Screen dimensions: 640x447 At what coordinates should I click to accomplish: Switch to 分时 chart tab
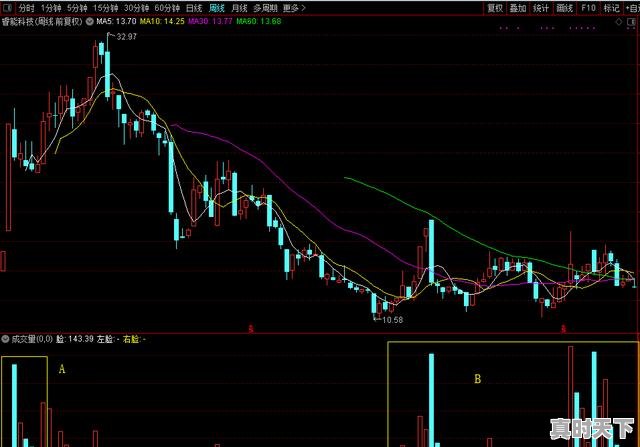click(26, 7)
